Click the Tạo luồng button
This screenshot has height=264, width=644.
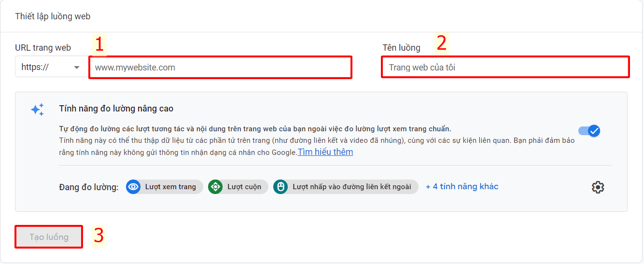click(49, 237)
